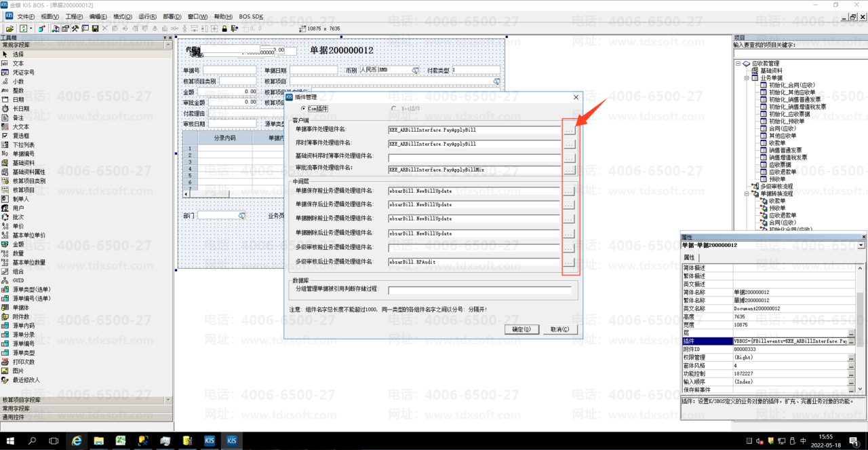
Task: Select the 选择 pointer tool in toolbox
Action: point(18,54)
